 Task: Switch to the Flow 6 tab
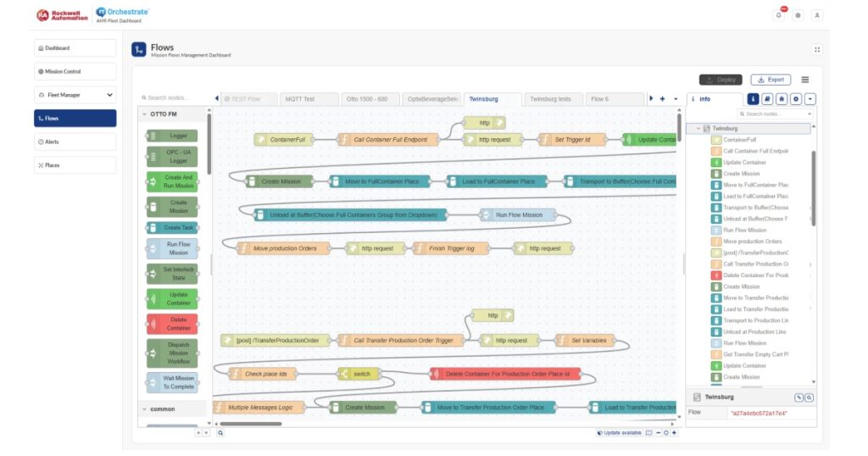(x=615, y=99)
